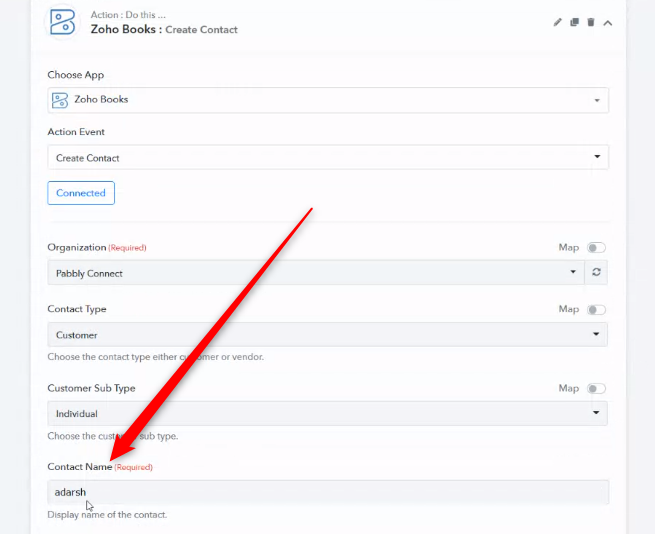Open the Organization dropdown showing Pabbly Connect
Image resolution: width=655 pixels, height=534 pixels.
coord(316,272)
